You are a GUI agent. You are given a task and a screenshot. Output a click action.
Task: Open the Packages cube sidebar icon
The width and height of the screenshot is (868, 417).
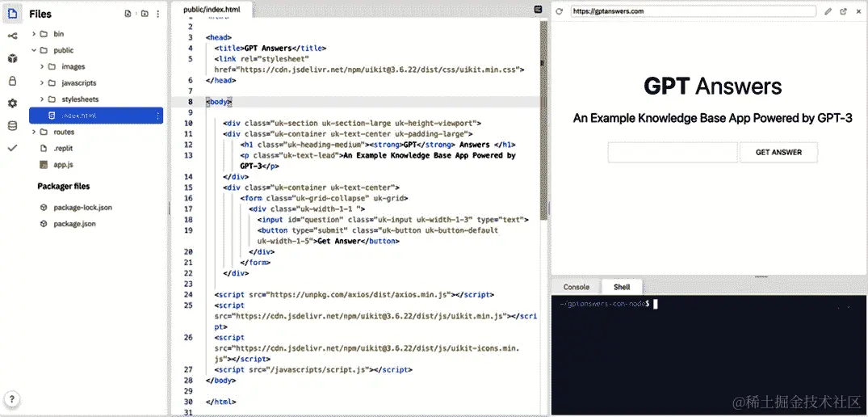[x=12, y=59]
